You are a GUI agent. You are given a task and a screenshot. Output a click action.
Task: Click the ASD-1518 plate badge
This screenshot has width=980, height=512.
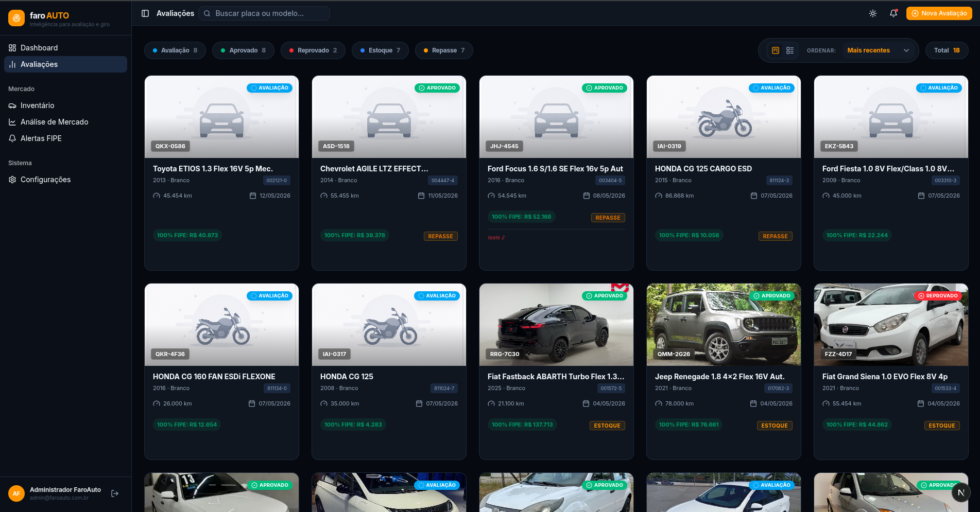tap(336, 146)
